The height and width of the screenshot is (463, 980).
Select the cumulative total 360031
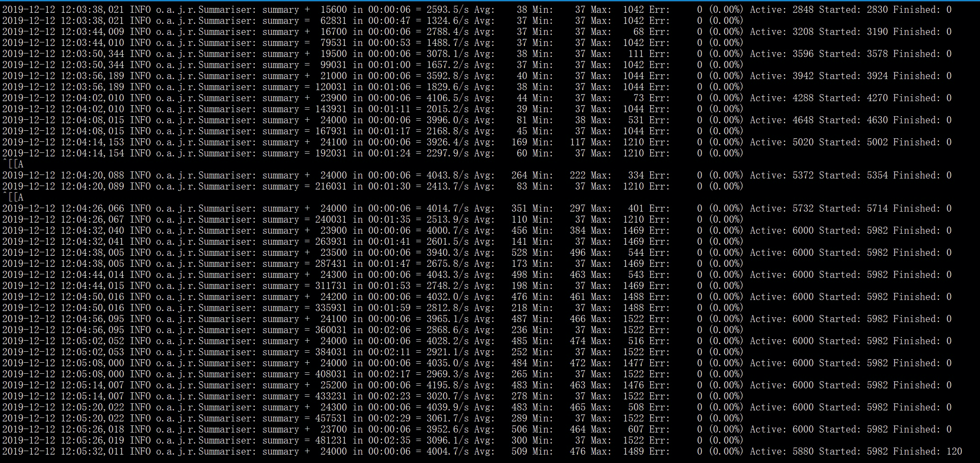pyautogui.click(x=331, y=330)
